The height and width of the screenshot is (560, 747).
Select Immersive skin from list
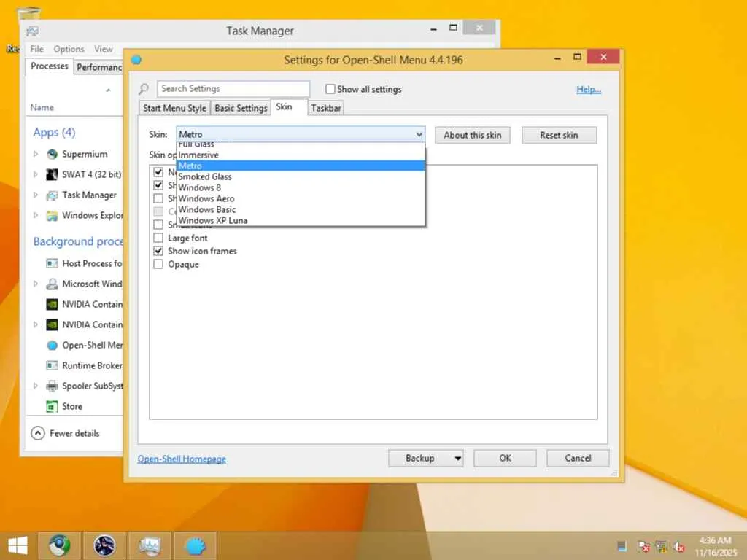(301, 155)
